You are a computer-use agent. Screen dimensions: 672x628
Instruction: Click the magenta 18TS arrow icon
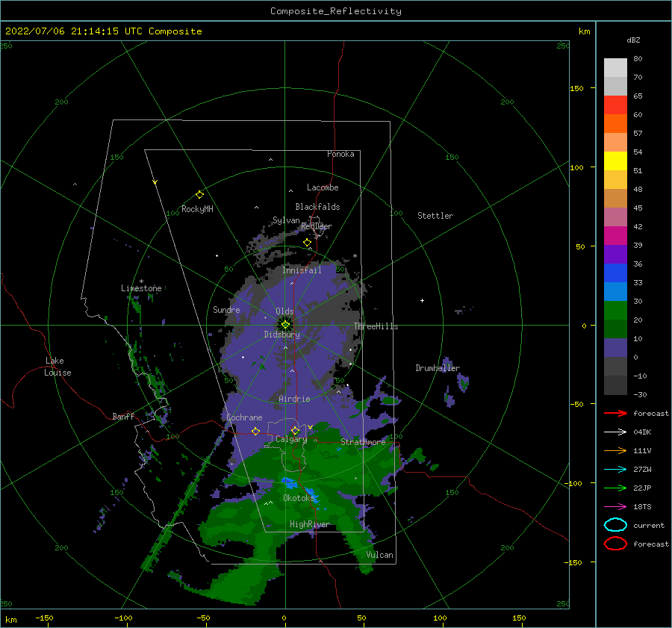click(615, 507)
